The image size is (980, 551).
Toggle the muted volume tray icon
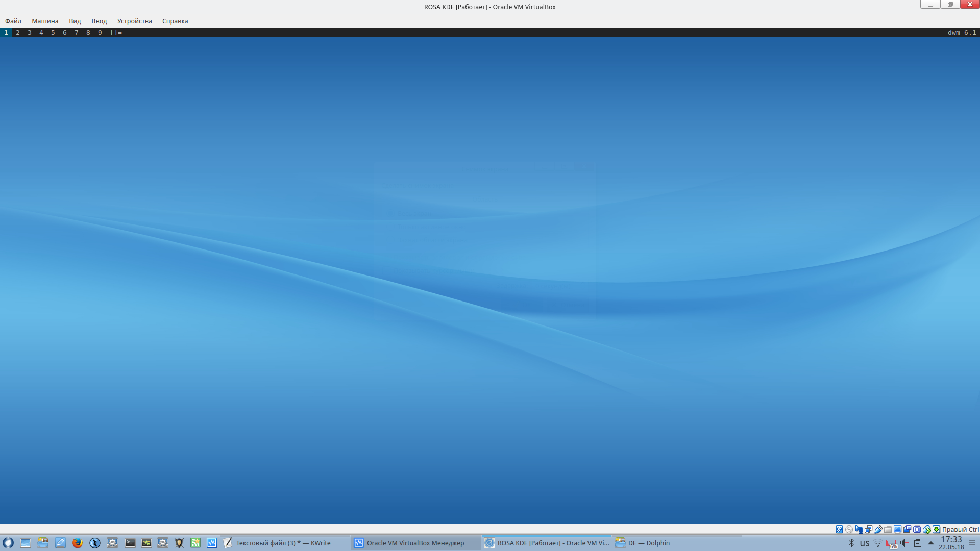pyautogui.click(x=904, y=543)
